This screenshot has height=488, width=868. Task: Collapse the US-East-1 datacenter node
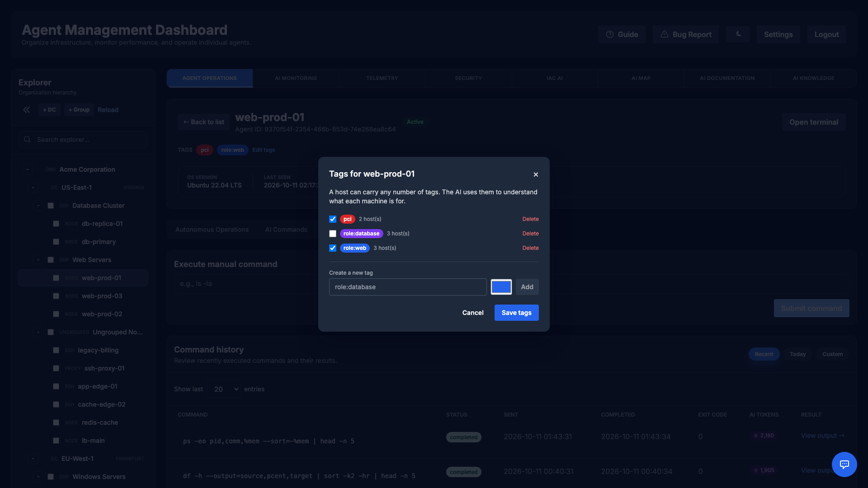click(x=33, y=188)
